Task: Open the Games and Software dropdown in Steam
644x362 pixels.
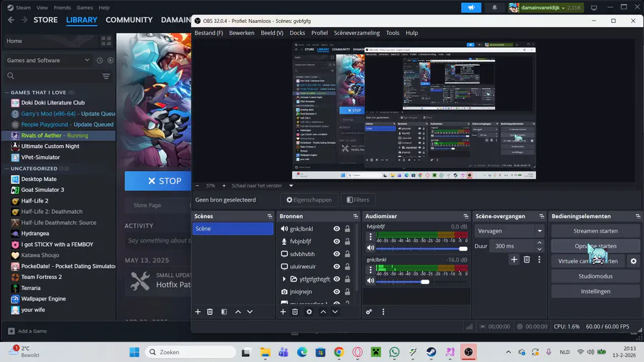Action: coord(48,60)
